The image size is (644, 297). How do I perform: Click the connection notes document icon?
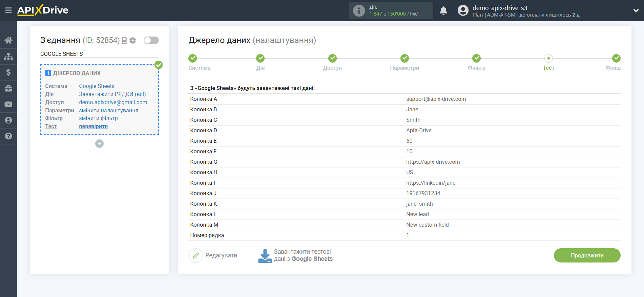coord(125,41)
